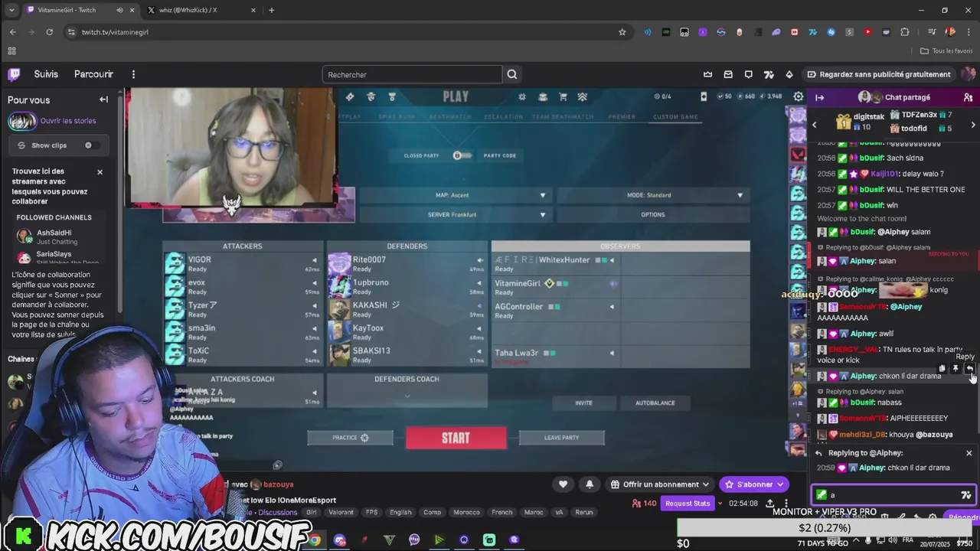Select the CUSTOM GAME tab in stream

(675, 117)
